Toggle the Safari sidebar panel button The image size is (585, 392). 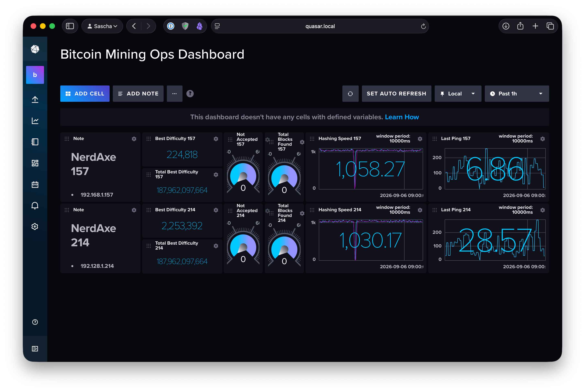tap(70, 26)
